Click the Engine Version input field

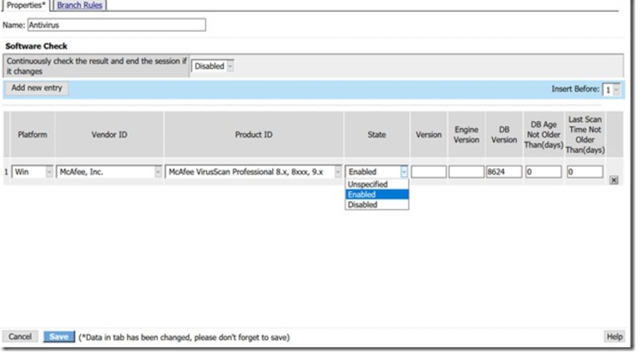pos(466,172)
